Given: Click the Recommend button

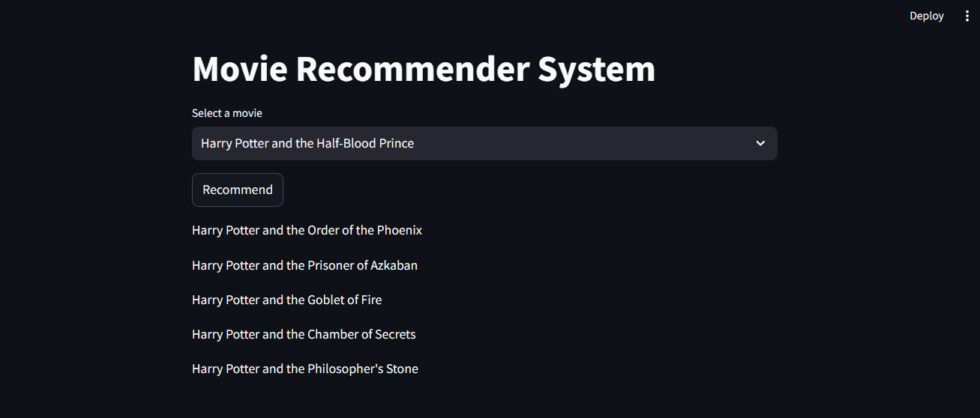Looking at the screenshot, I should point(237,190).
